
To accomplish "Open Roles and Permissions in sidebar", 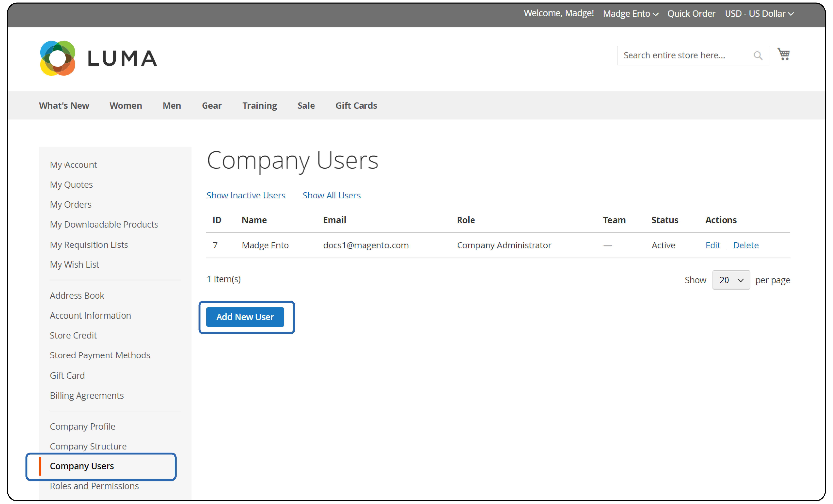I will pyautogui.click(x=94, y=486).
